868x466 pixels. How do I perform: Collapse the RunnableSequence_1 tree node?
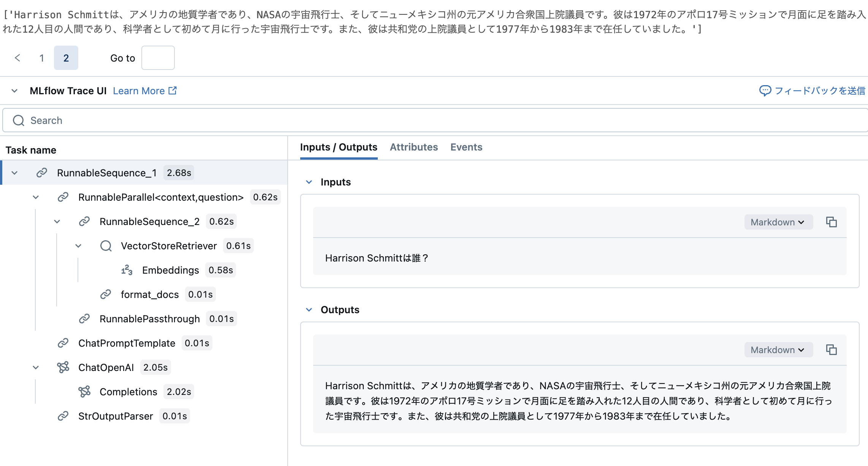15,172
